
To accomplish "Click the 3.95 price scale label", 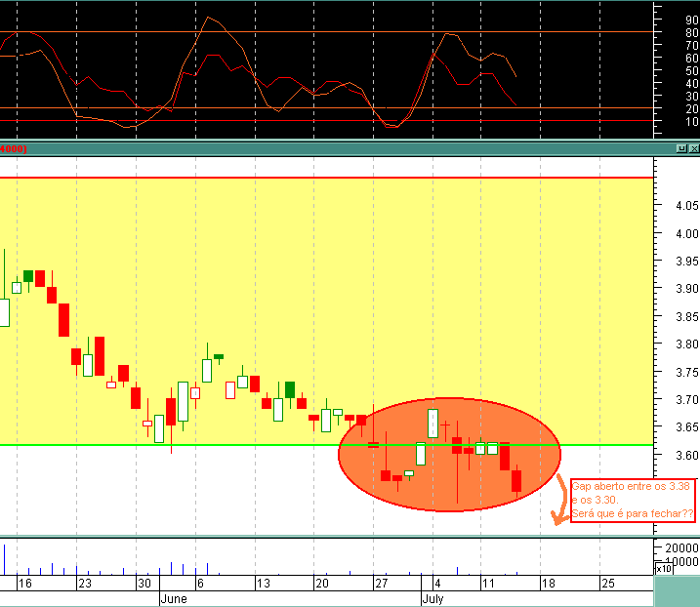I will click(x=687, y=262).
